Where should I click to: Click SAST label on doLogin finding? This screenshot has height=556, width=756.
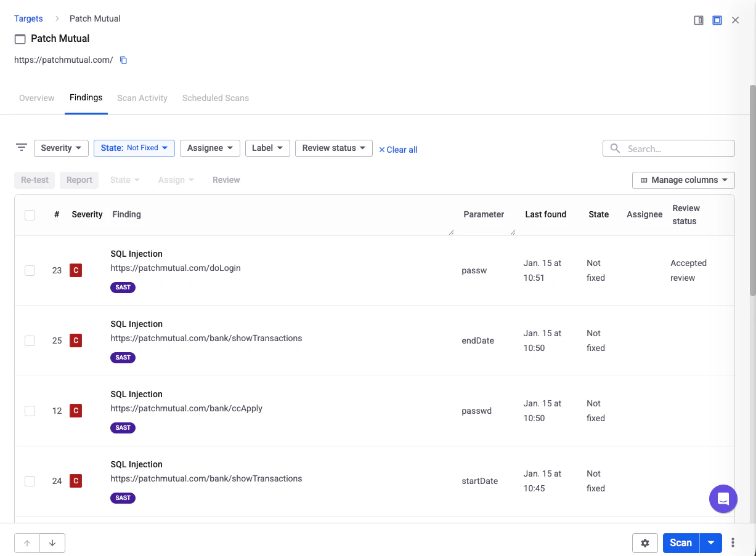[x=123, y=288]
